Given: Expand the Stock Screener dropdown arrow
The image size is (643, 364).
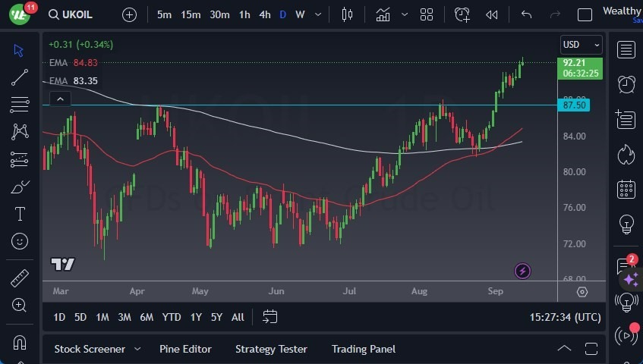Looking at the screenshot, I should click(x=137, y=349).
